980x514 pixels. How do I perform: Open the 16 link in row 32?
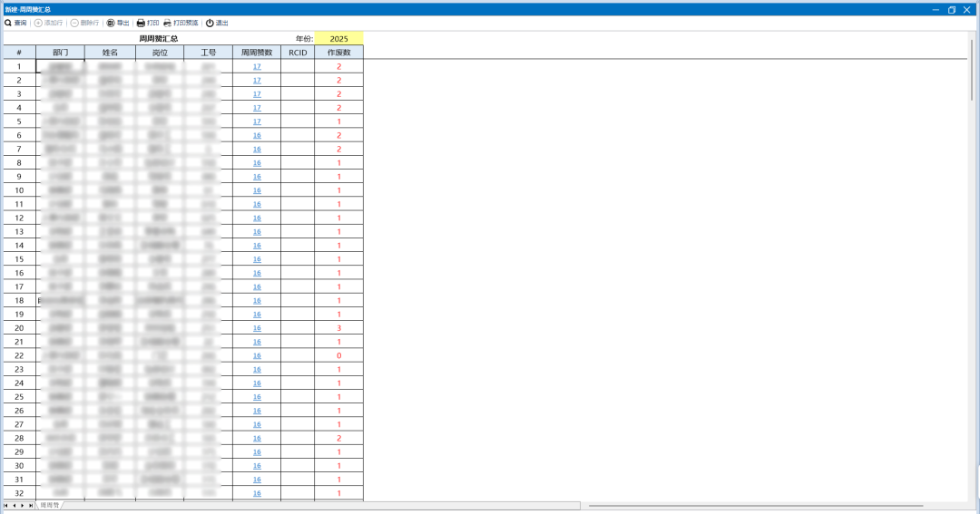pyautogui.click(x=257, y=493)
